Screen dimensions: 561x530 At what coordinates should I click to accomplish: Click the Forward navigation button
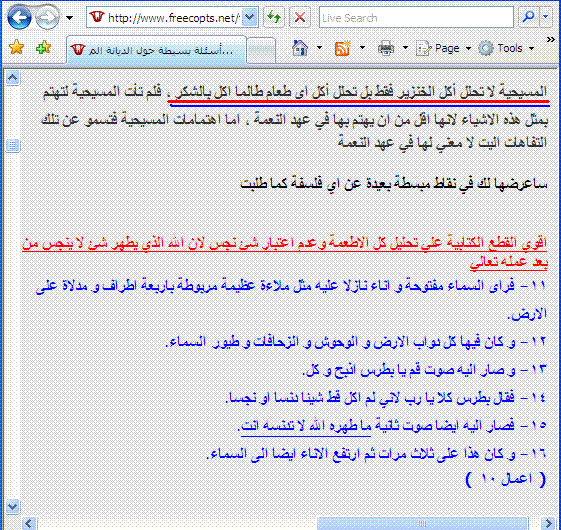coord(47,17)
